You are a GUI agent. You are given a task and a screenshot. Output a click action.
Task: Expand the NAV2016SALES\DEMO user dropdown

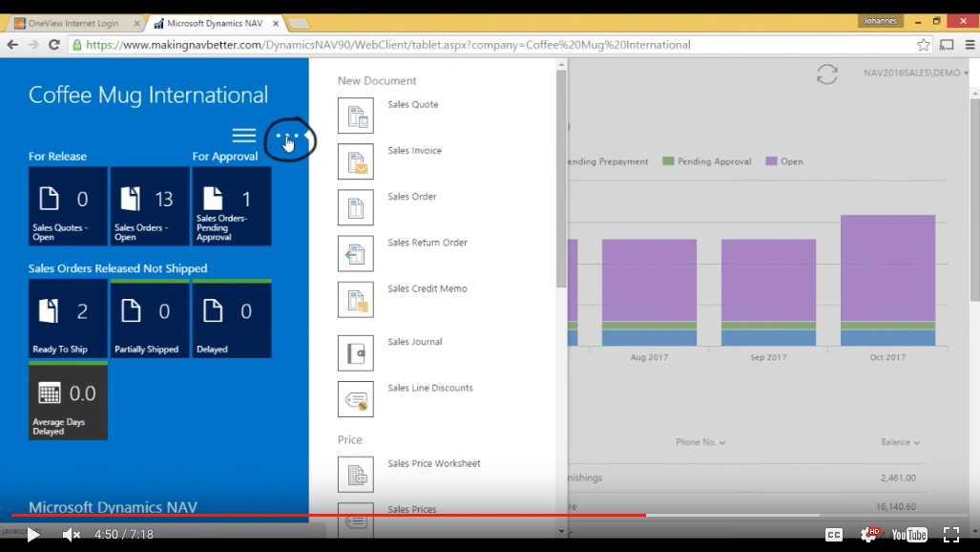click(916, 73)
